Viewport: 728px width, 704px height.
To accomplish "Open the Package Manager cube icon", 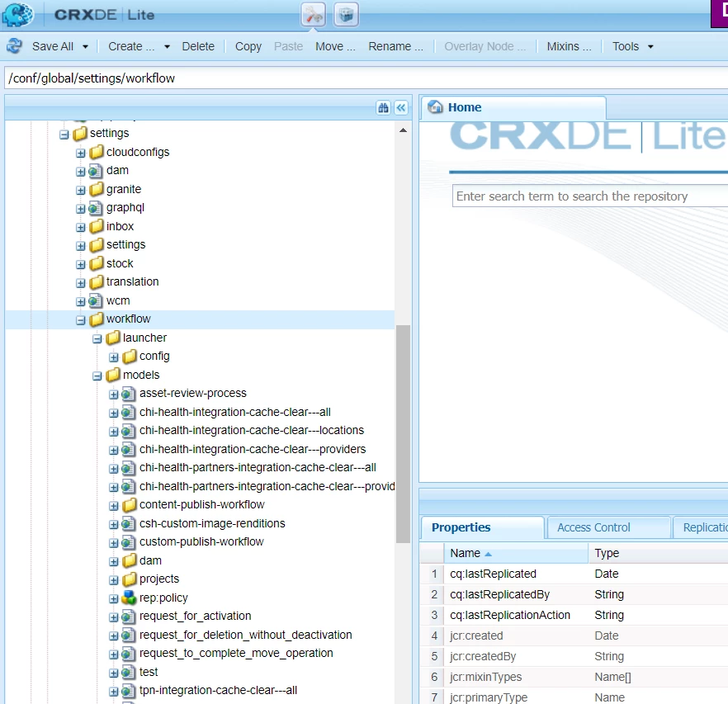I will point(346,14).
